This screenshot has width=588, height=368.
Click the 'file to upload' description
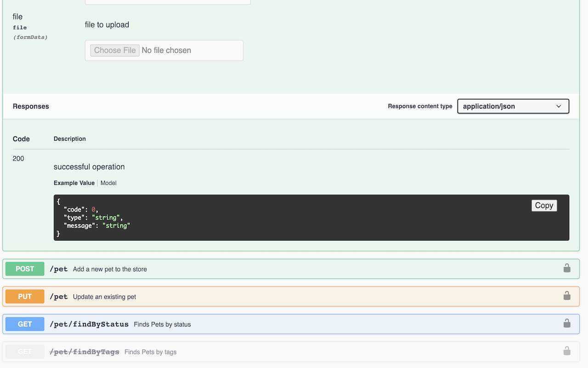pyautogui.click(x=107, y=25)
